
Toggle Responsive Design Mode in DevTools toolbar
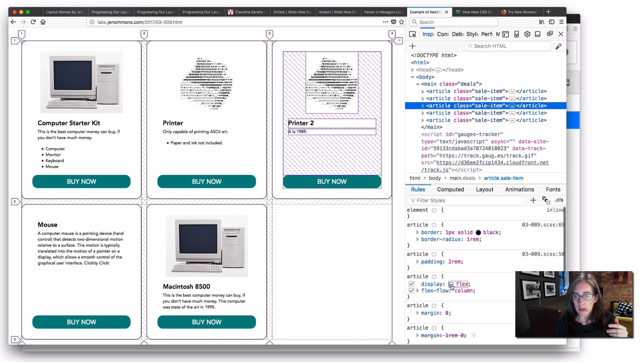(517, 34)
